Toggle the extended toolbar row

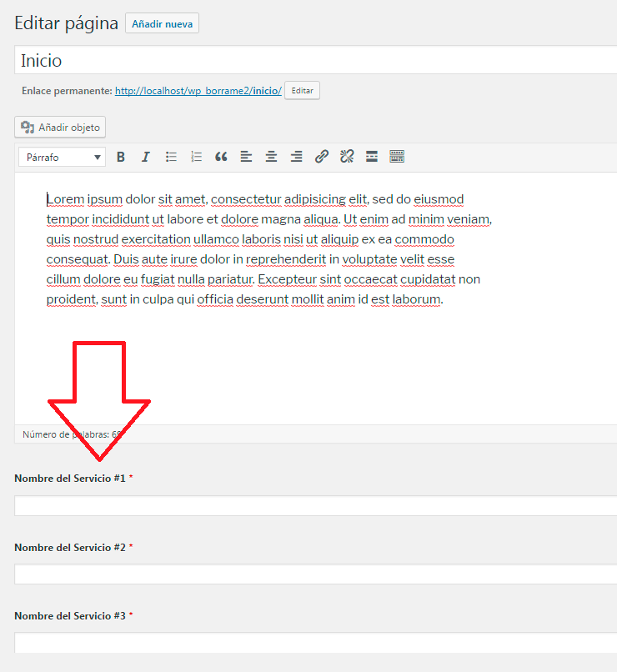[x=397, y=157]
